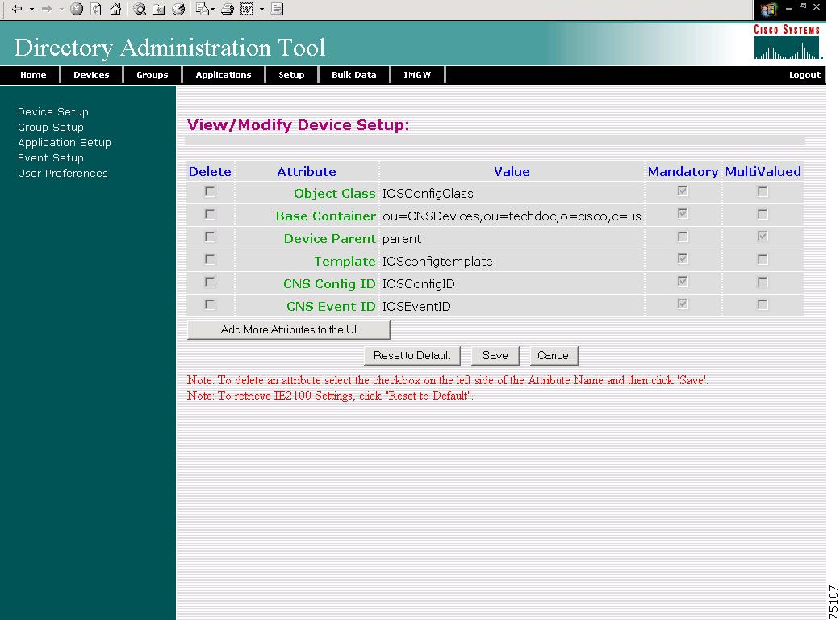The image size is (840, 620).
Task: Select Group Setup in the sidebar
Action: [x=51, y=127]
